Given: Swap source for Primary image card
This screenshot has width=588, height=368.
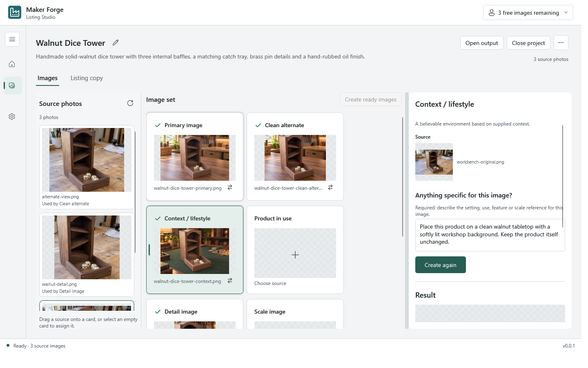Looking at the screenshot, I should (230, 187).
